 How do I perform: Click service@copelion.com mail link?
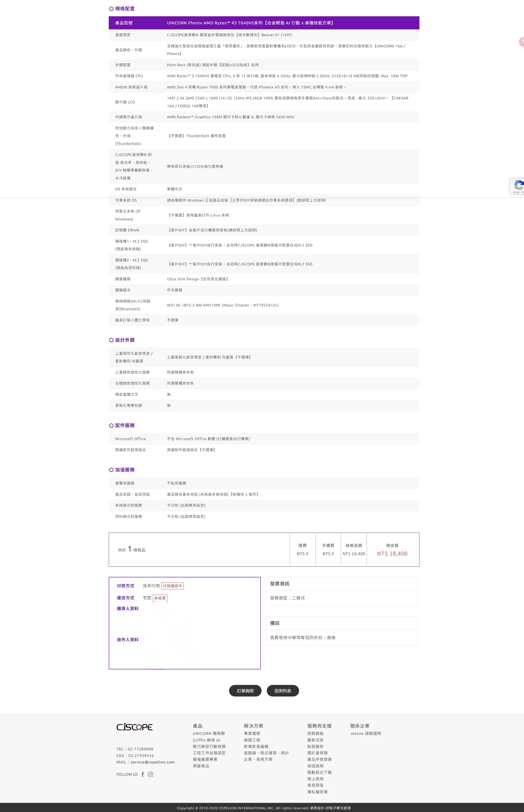pos(152,762)
